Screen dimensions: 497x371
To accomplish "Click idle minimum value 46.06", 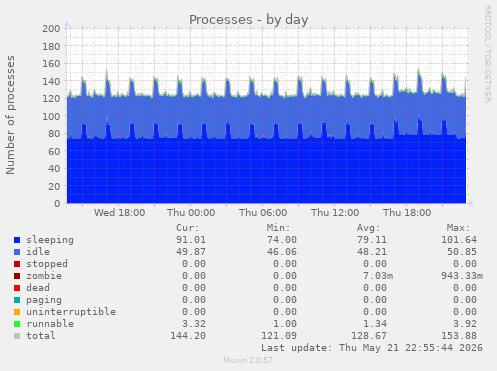I will point(282,252).
